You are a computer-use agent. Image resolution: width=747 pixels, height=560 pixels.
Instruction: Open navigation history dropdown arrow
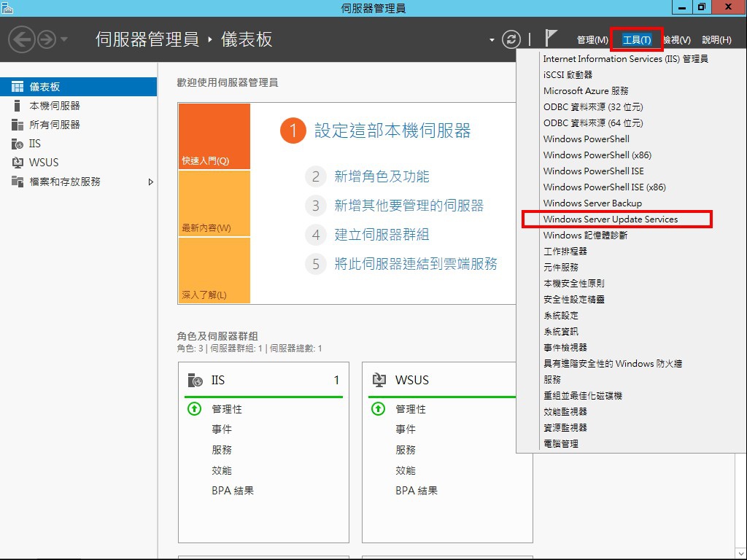point(64,39)
